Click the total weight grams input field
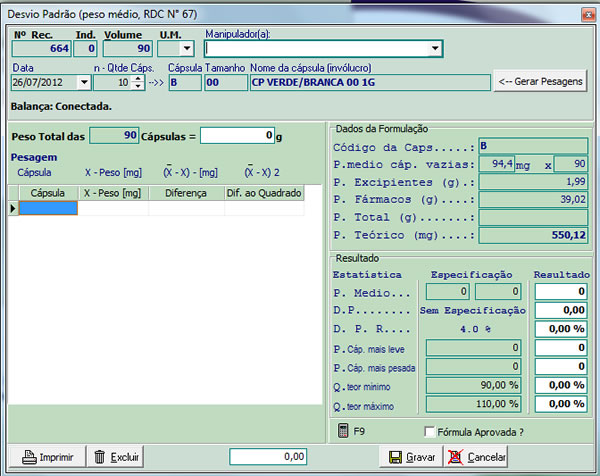The height and width of the screenshot is (476, 600). pyautogui.click(x=237, y=135)
